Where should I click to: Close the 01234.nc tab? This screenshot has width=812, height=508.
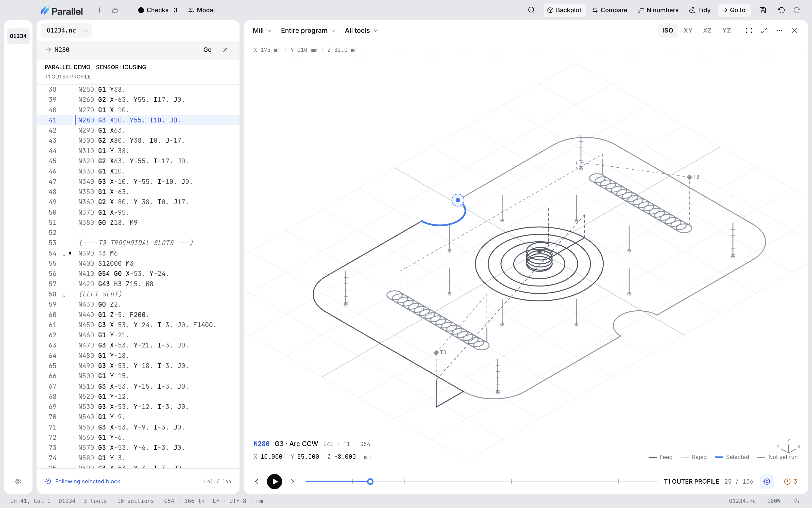tap(86, 30)
